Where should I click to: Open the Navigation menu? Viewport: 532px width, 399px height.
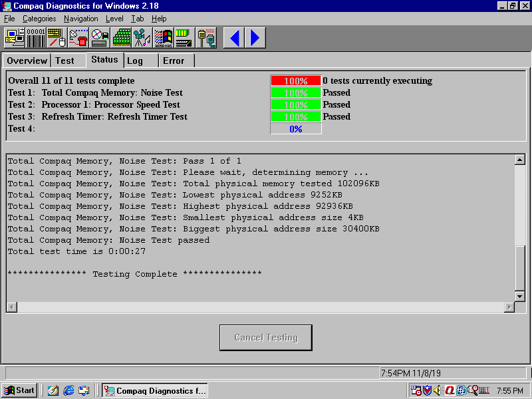click(x=80, y=19)
